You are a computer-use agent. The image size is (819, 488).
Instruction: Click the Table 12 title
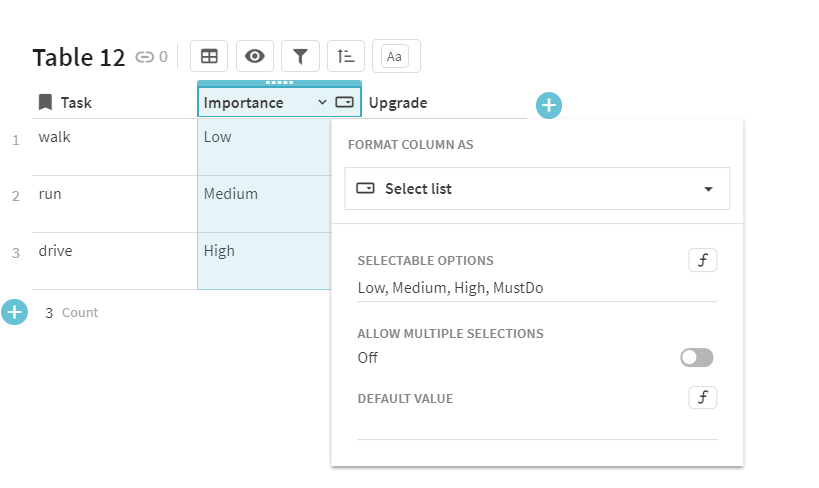[78, 57]
